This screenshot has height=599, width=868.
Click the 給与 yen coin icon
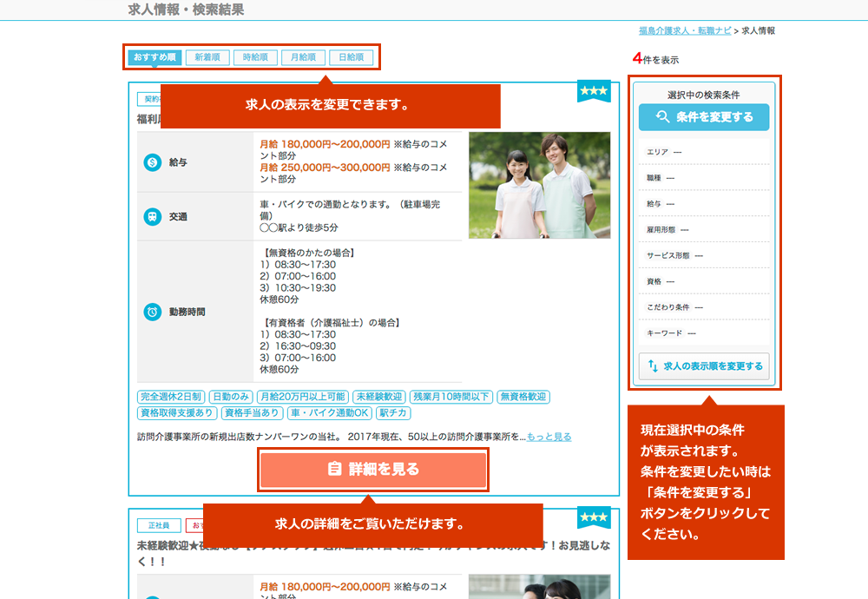pyautogui.click(x=153, y=161)
